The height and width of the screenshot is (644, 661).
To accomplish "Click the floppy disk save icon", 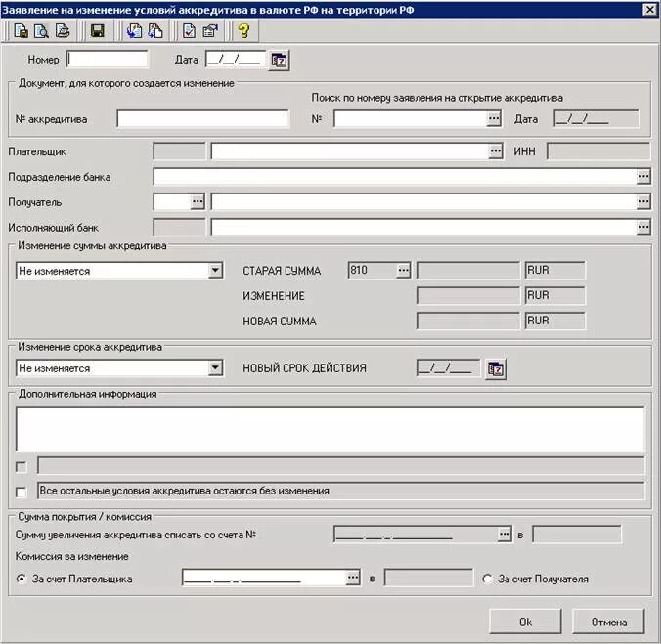I will pyautogui.click(x=98, y=31).
